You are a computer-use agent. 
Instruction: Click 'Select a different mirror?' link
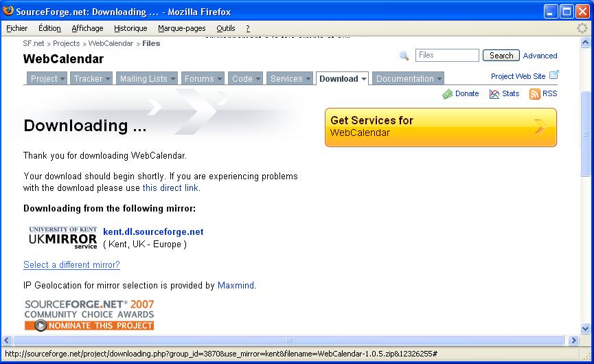pyautogui.click(x=71, y=265)
